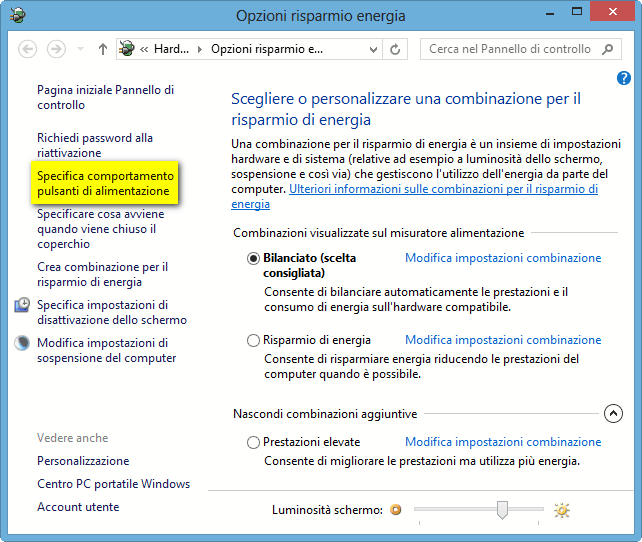Click 'Modifica impostazioni combinazione' for Bilanciato
Screen dimensions: 642x542
point(503,258)
